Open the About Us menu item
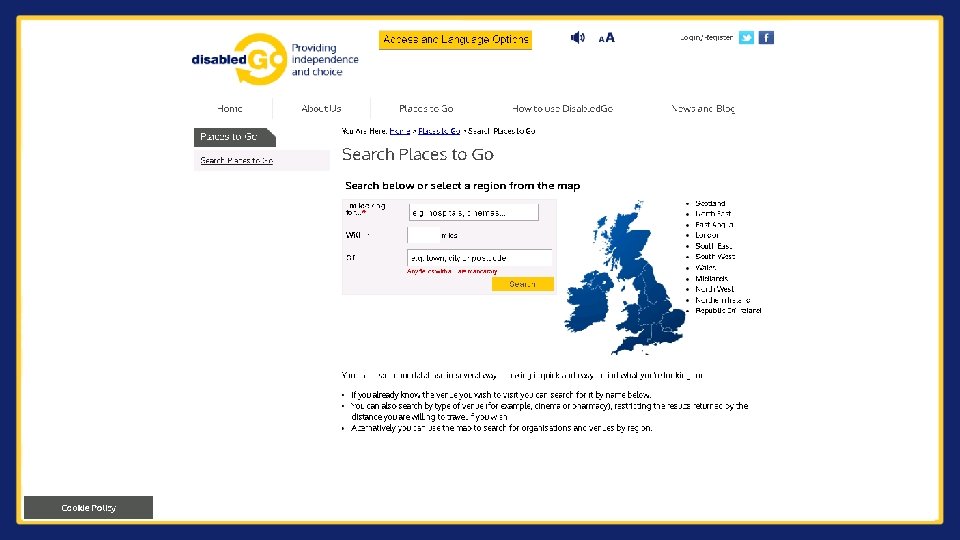 321,108
